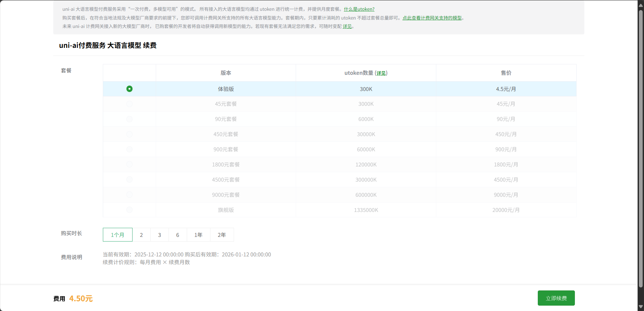Click the 300000K utoken cell

click(366, 180)
